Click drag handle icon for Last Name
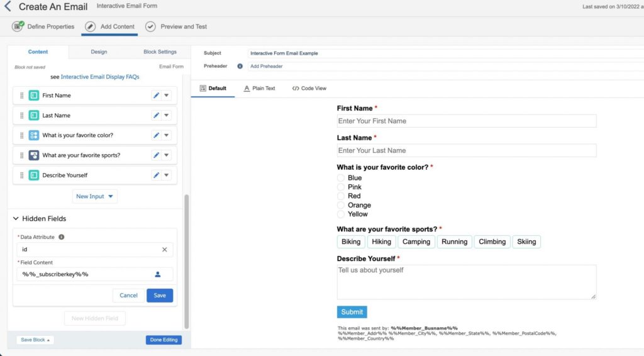 pyautogui.click(x=22, y=116)
